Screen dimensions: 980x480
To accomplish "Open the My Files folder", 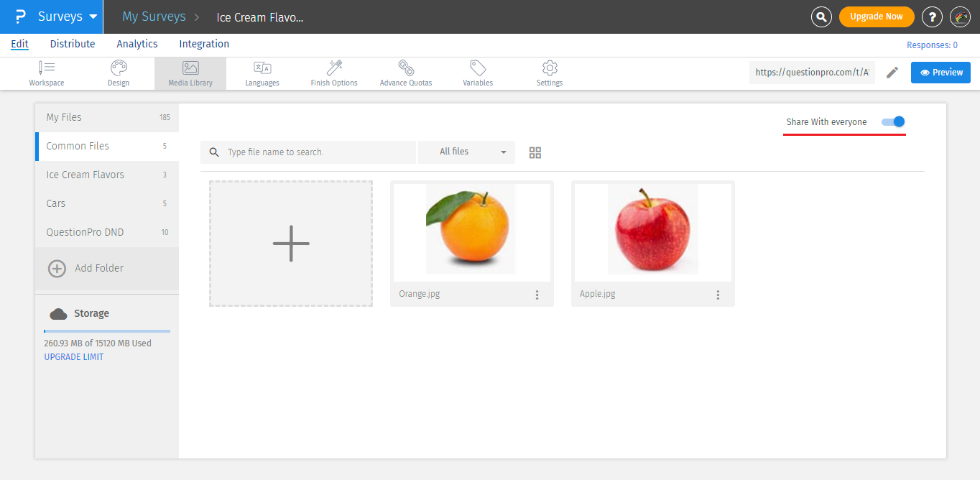I will tap(107, 117).
